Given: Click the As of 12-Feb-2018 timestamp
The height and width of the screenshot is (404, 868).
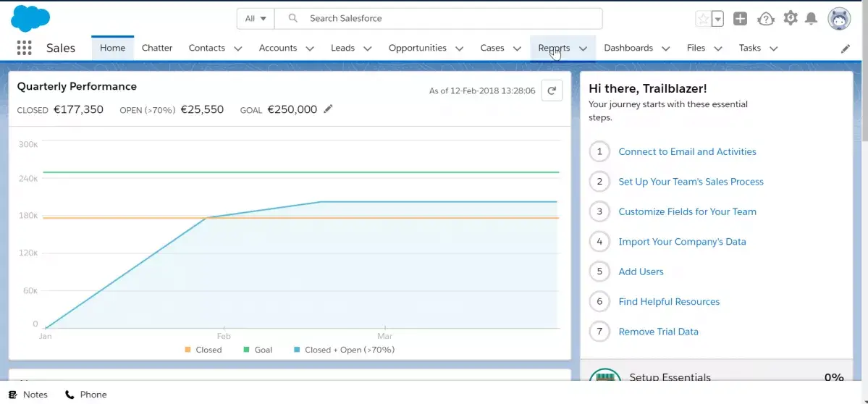Looking at the screenshot, I should (x=482, y=91).
